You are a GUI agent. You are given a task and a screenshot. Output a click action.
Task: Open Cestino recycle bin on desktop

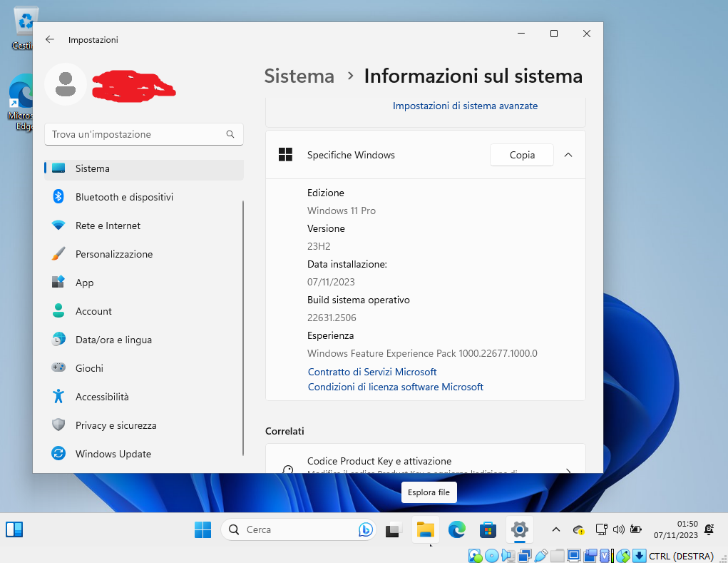24,28
